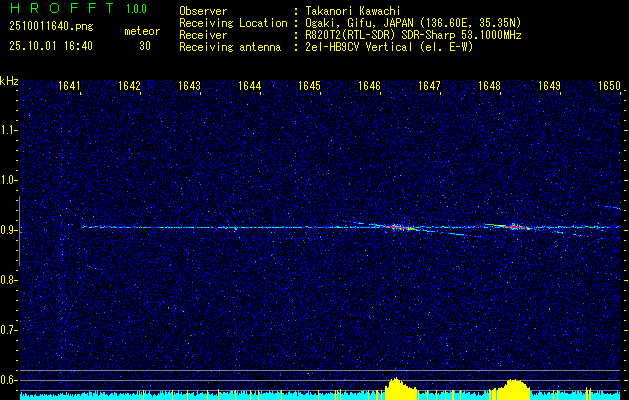The image size is (629, 400).
Task: Click the meteor count label
Action: 142,31
